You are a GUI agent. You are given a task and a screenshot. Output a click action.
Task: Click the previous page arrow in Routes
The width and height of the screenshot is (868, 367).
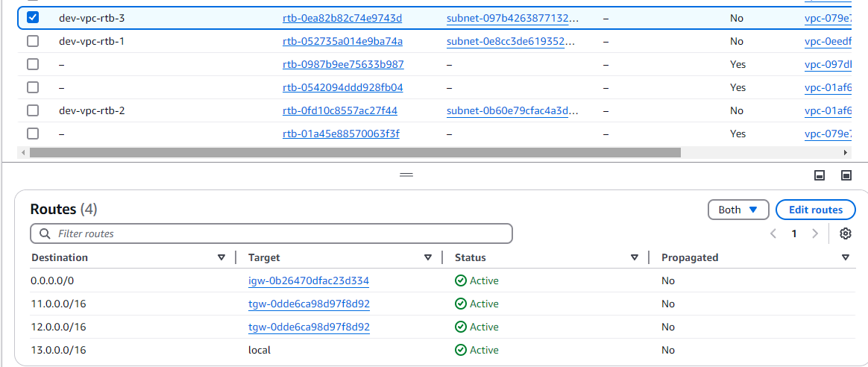773,233
